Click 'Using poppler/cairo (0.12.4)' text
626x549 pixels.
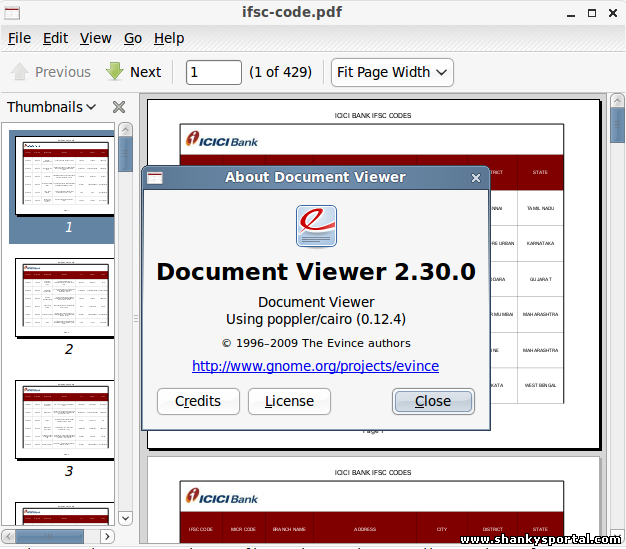316,319
